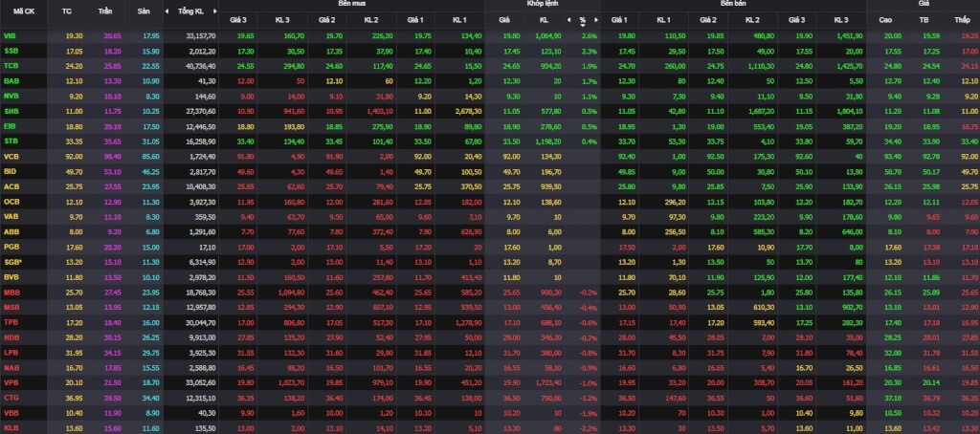
Task: Open the EIB stock symbol
Action: tap(10, 126)
